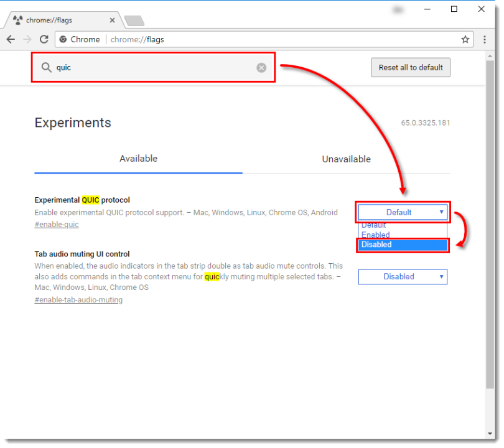The width and height of the screenshot is (504, 448).
Task: Open the Experimental QUIC protocol dropdown
Action: click(403, 212)
